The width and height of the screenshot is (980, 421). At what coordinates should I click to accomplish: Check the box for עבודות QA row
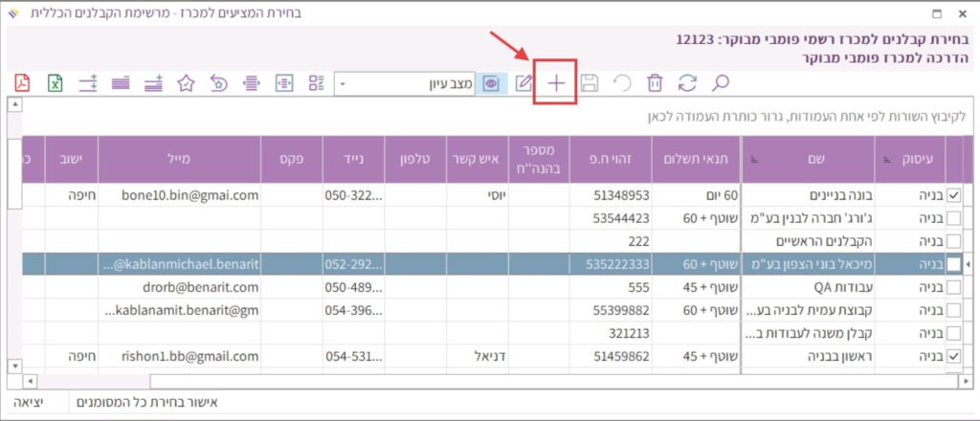pos(953,287)
